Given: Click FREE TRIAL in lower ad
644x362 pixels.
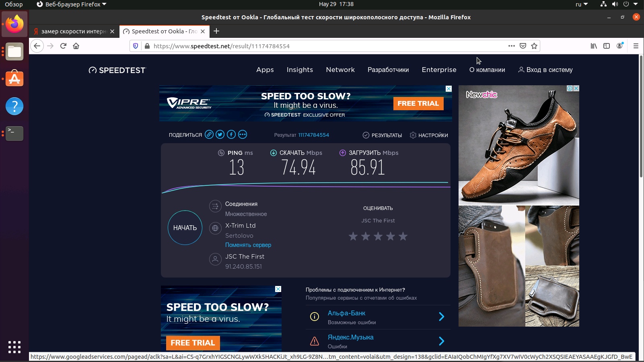Looking at the screenshot, I should [x=193, y=343].
